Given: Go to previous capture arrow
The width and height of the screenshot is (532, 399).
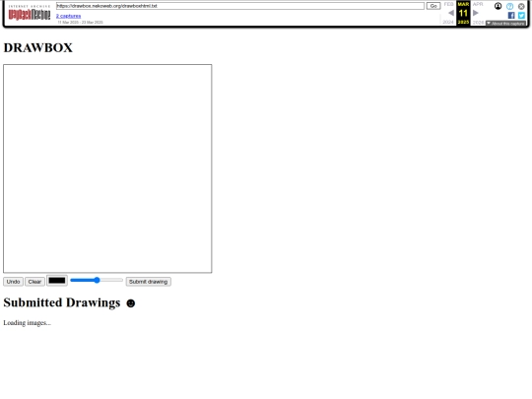Looking at the screenshot, I should pyautogui.click(x=451, y=13).
